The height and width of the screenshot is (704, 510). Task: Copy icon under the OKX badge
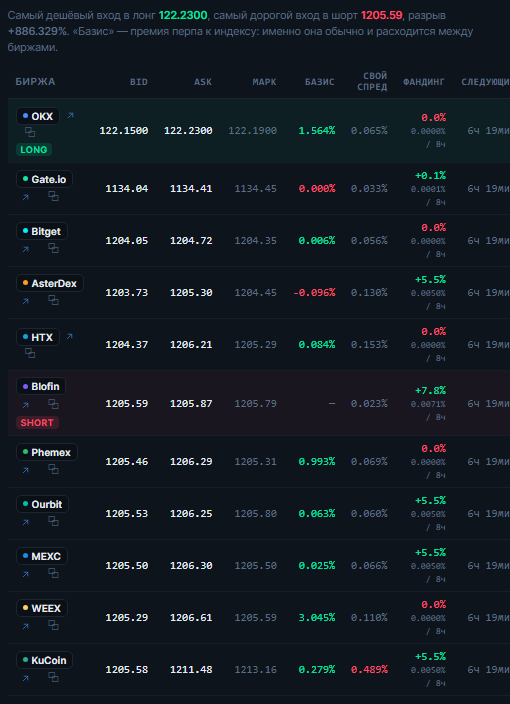[30, 132]
